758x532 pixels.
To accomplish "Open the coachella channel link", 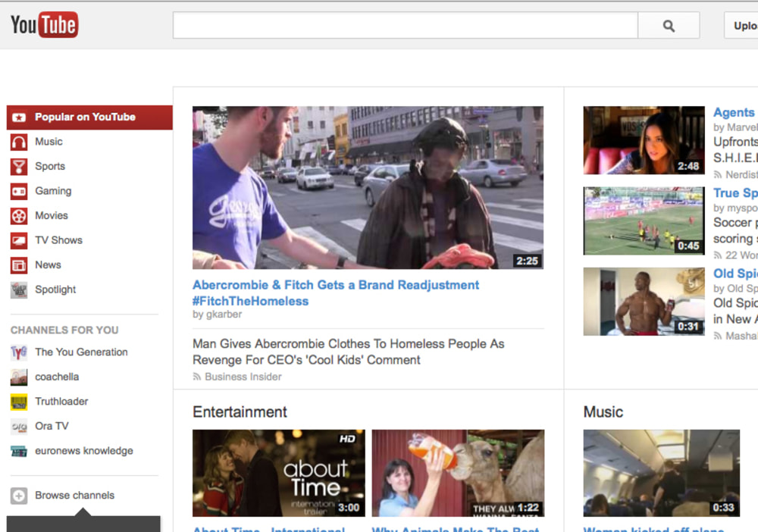I will [57, 377].
